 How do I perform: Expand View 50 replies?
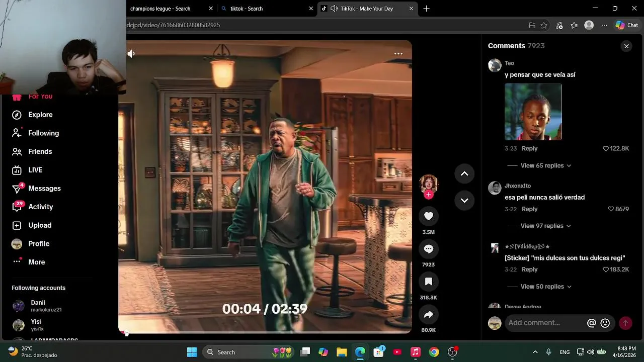545,287
